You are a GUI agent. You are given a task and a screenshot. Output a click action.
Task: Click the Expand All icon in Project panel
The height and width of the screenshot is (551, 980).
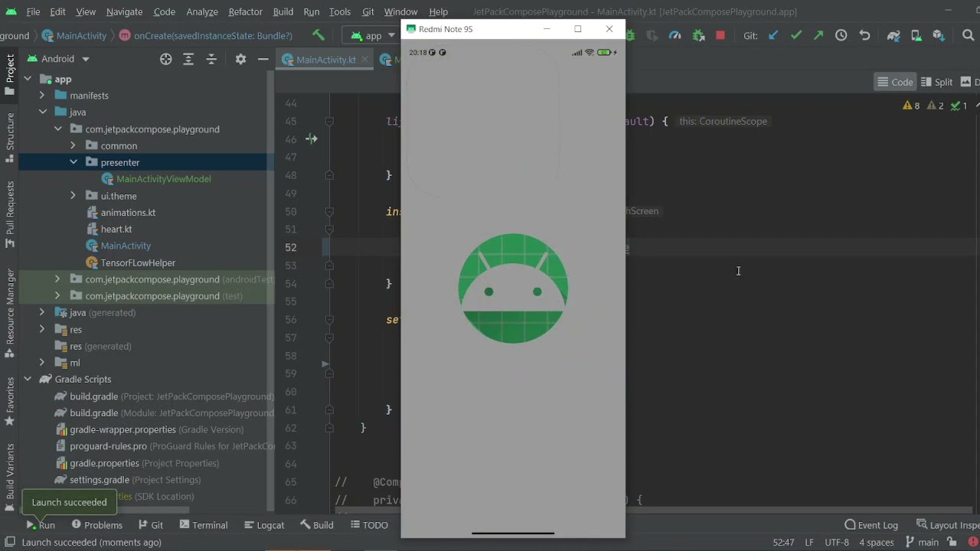pos(188,59)
